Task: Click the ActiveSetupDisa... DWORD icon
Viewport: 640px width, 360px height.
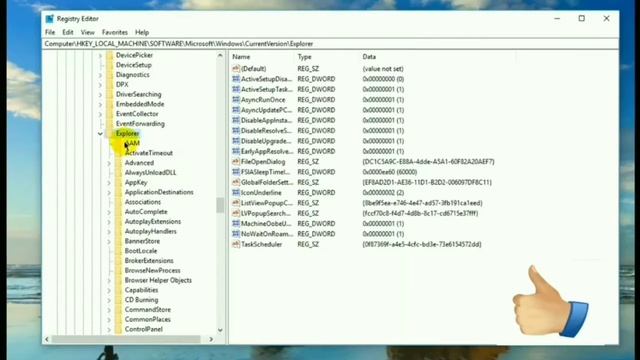Action: tap(236, 79)
